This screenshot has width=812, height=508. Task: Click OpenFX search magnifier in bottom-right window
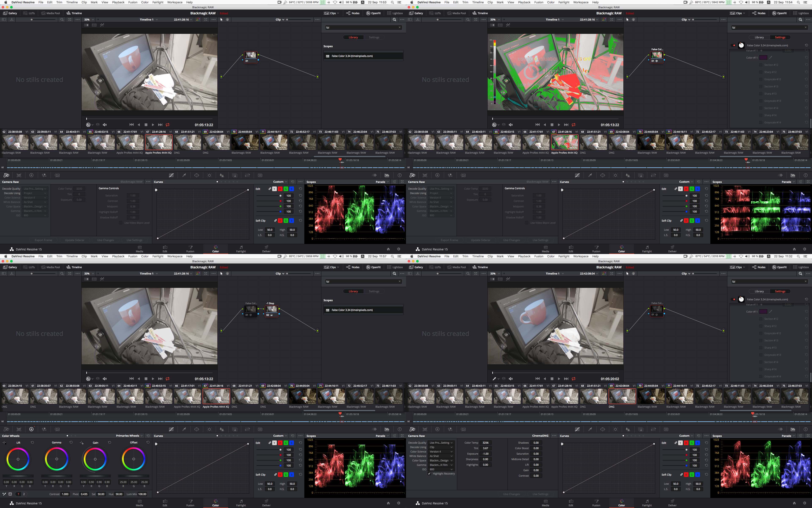(801, 273)
